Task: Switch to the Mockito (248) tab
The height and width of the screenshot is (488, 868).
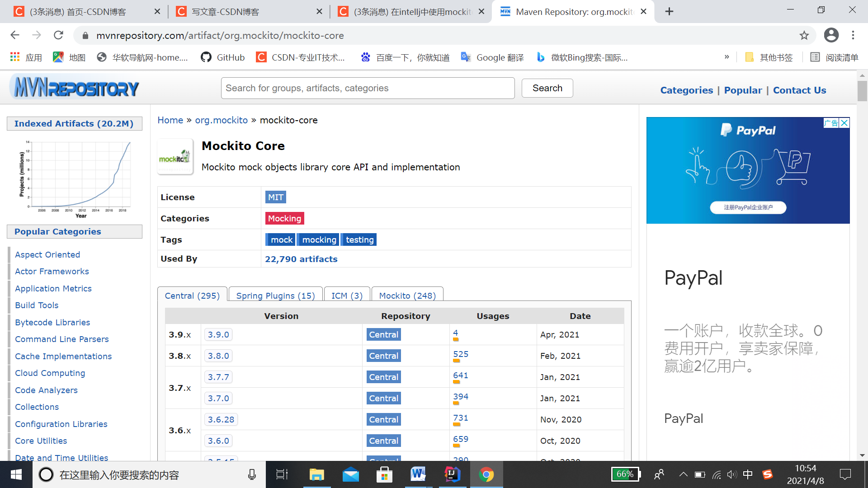Action: pyautogui.click(x=407, y=295)
